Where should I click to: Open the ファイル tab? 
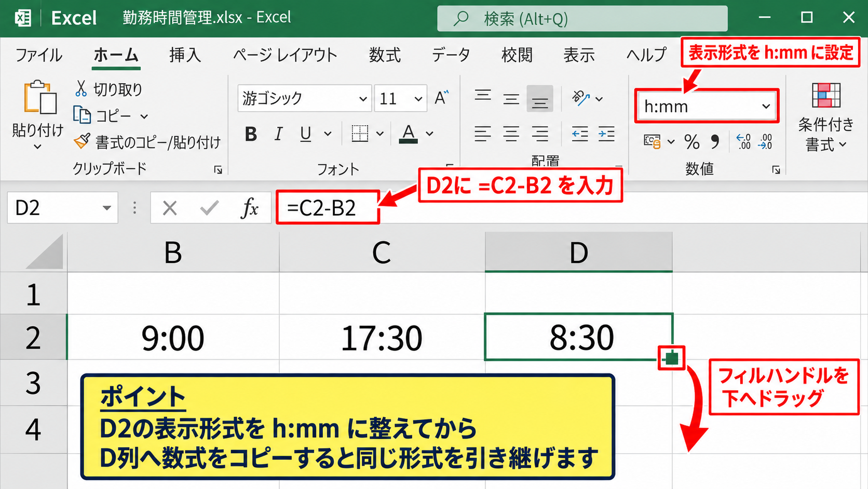39,55
